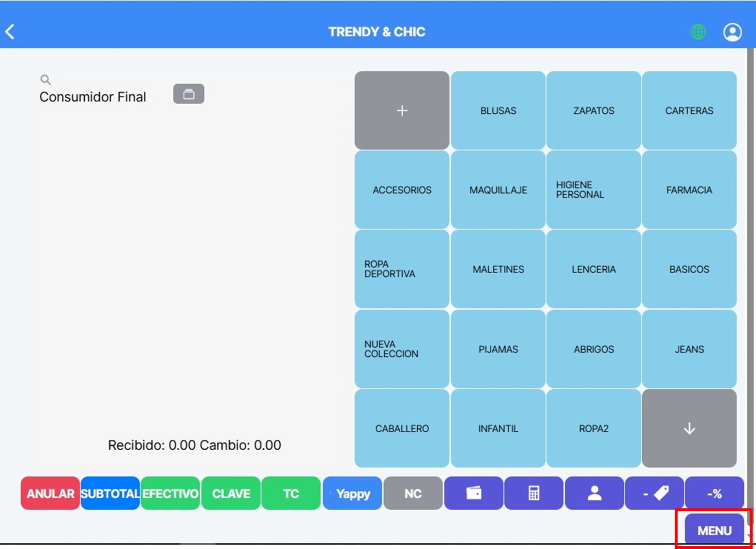This screenshot has width=756, height=549.
Task: Pay with the TC button
Action: pos(291,493)
